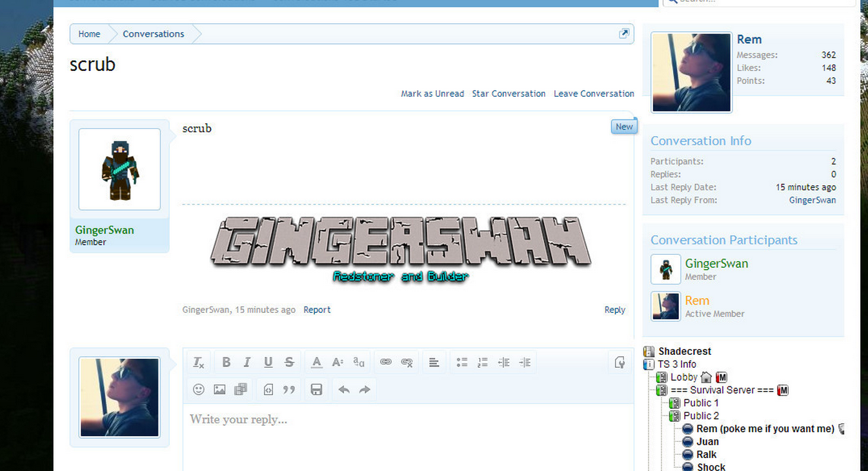The image size is (868, 471).
Task: Toggle BB code editor mode wrench icon
Action: click(x=620, y=363)
